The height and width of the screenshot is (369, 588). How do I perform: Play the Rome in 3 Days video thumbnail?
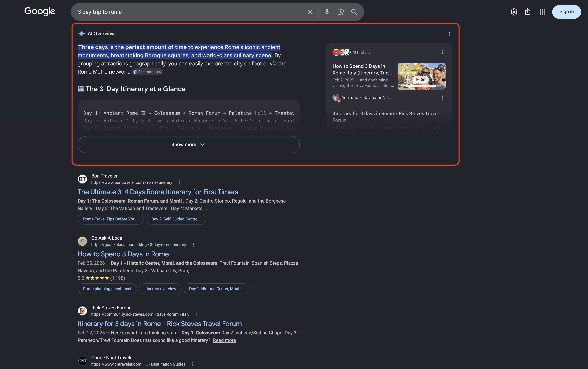pyautogui.click(x=421, y=76)
